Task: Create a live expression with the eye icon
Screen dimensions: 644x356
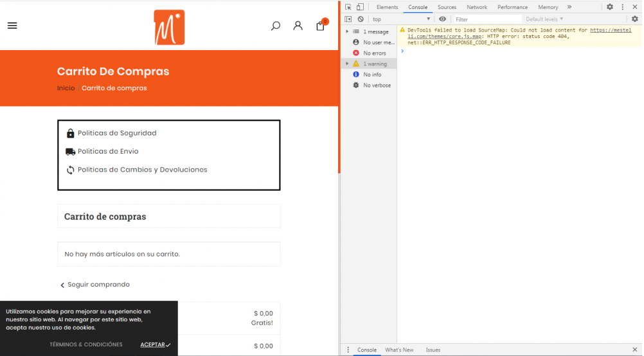Action: [x=442, y=19]
